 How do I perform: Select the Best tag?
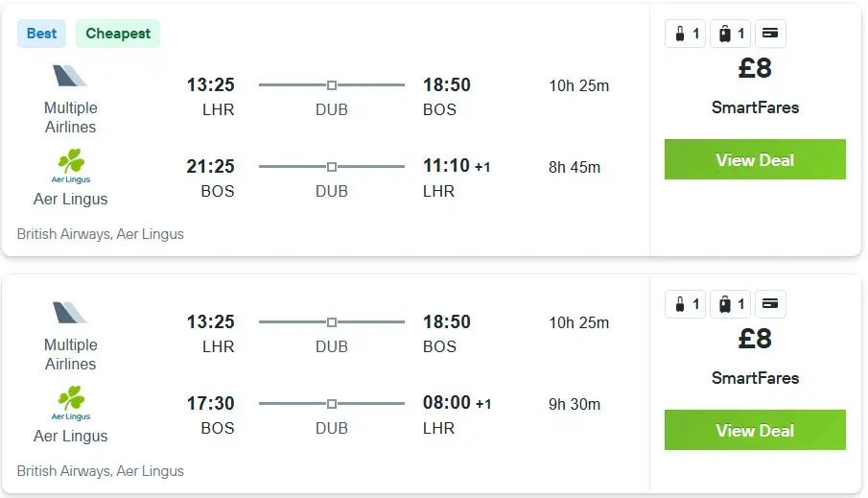41,34
